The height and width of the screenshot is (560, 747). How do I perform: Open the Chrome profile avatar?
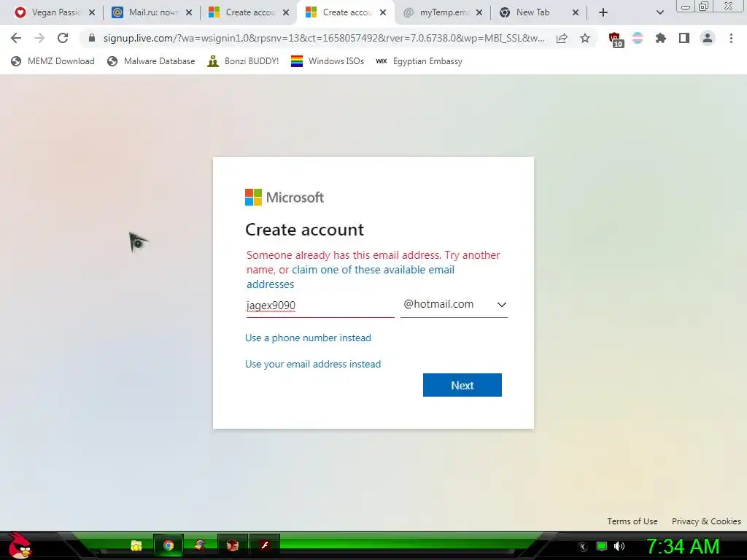(708, 38)
